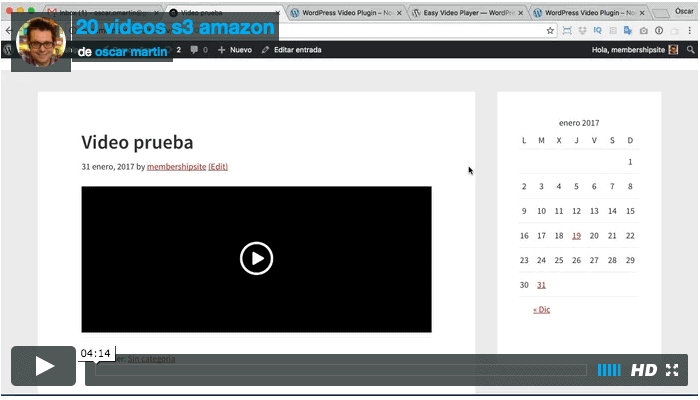This screenshot has width=700, height=400.
Task: Open the Chrome three-dot menu
Action: [689, 31]
